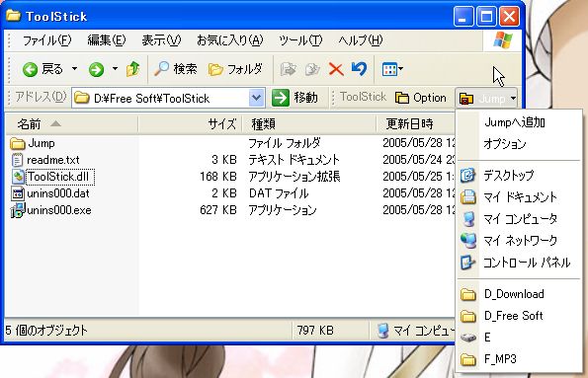Open the ヘルプ(H) menu
The height and width of the screenshot is (378, 588).
tap(360, 40)
